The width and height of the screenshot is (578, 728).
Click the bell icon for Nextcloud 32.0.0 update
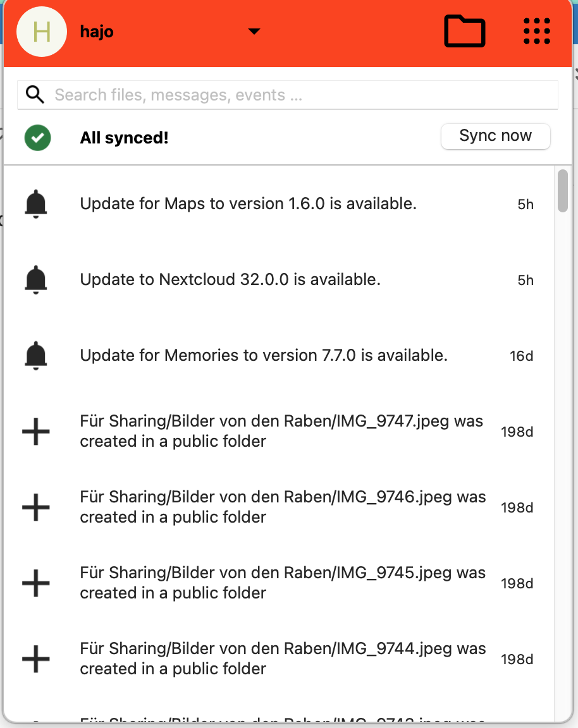[x=36, y=280]
